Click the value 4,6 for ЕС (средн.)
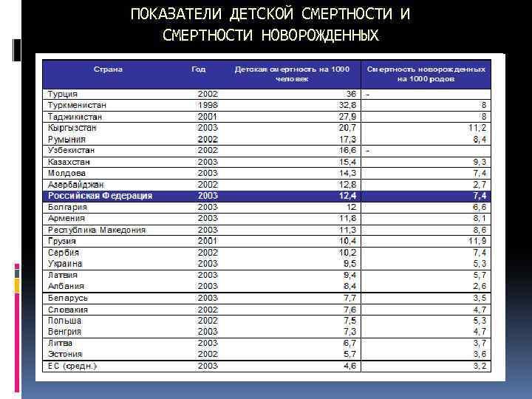 [349, 366]
